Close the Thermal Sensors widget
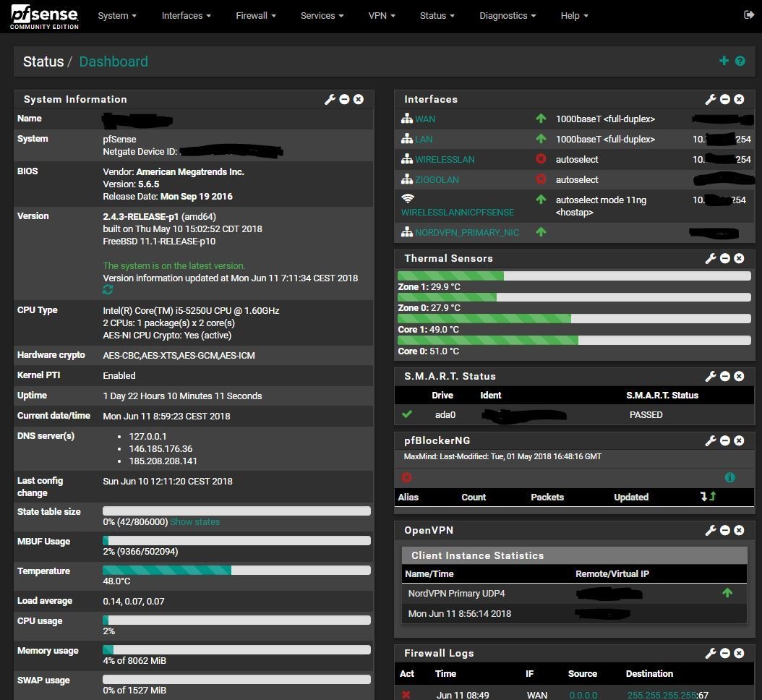This screenshot has width=762, height=700. 739,258
